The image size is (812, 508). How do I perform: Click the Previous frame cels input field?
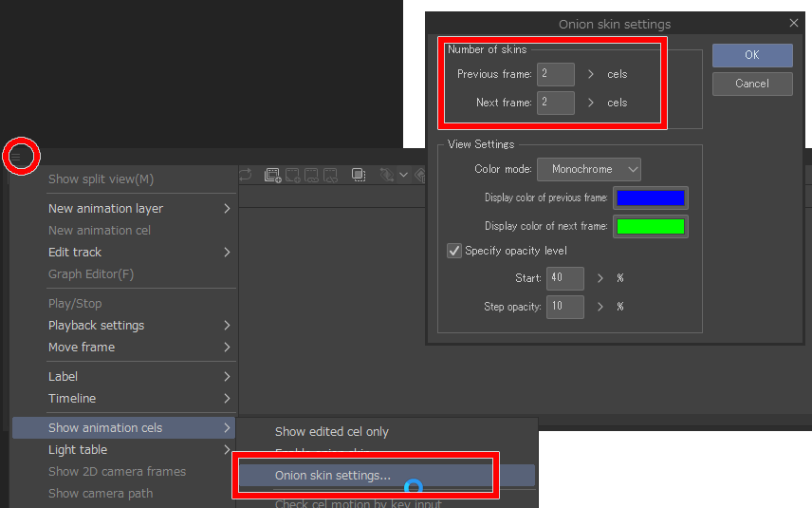click(556, 74)
